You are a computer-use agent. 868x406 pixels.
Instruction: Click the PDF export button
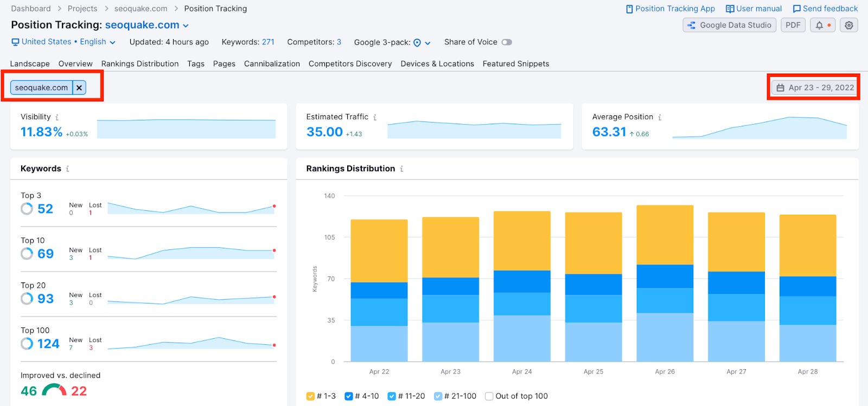click(793, 25)
